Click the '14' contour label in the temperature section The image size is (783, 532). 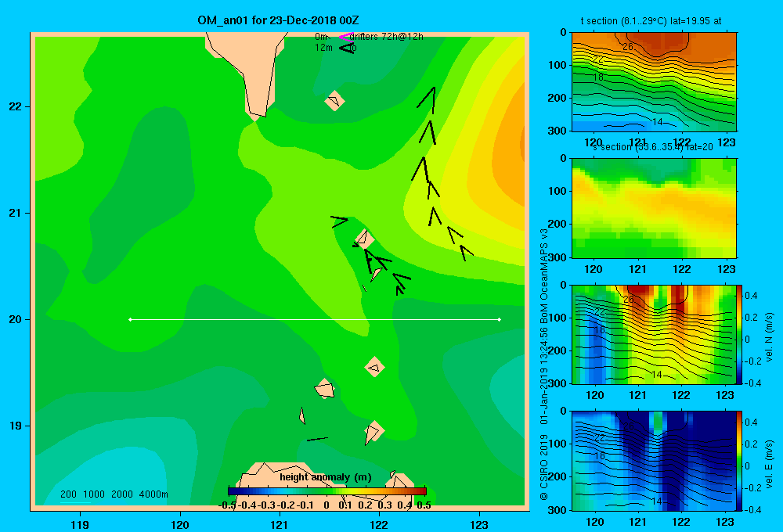(x=658, y=122)
